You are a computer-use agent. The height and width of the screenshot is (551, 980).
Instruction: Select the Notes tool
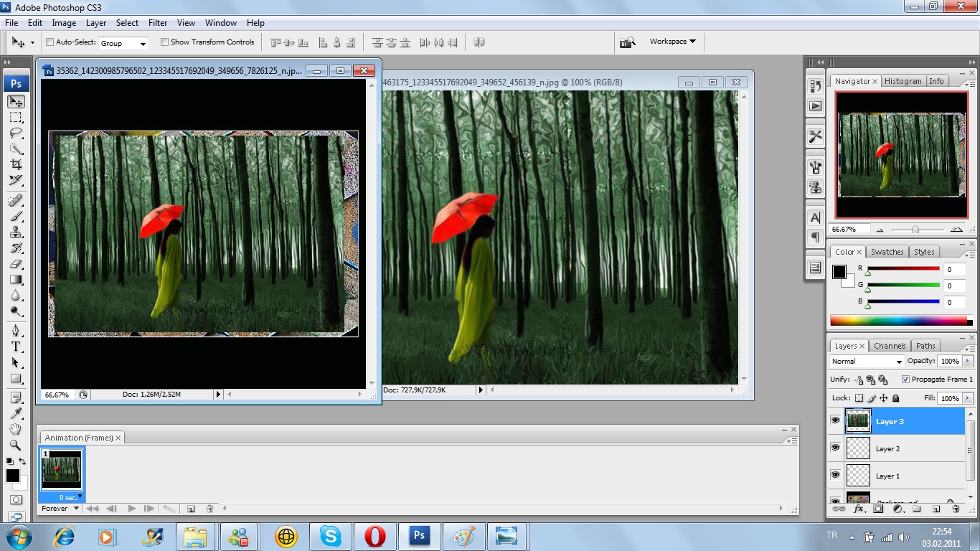(16, 397)
